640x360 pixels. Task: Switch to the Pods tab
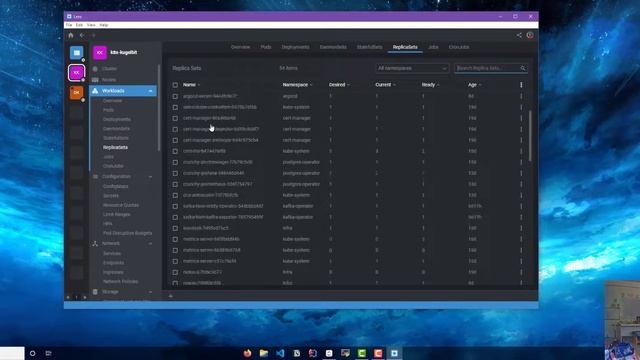266,47
